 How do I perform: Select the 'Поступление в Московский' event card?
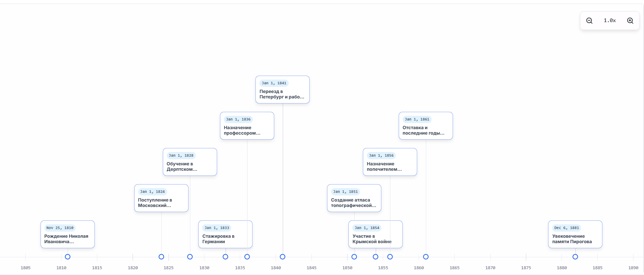161,198
